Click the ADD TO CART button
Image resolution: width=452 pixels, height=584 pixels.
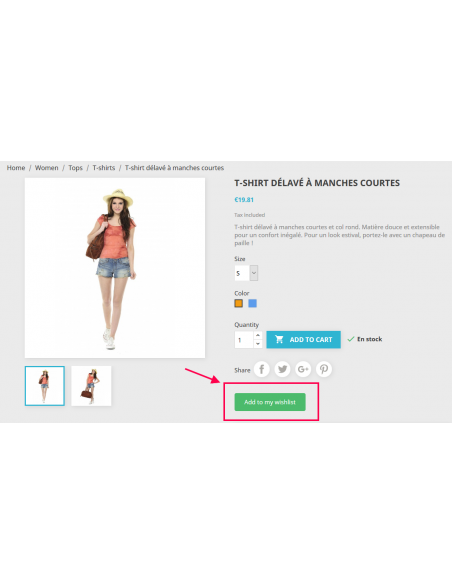pos(303,339)
